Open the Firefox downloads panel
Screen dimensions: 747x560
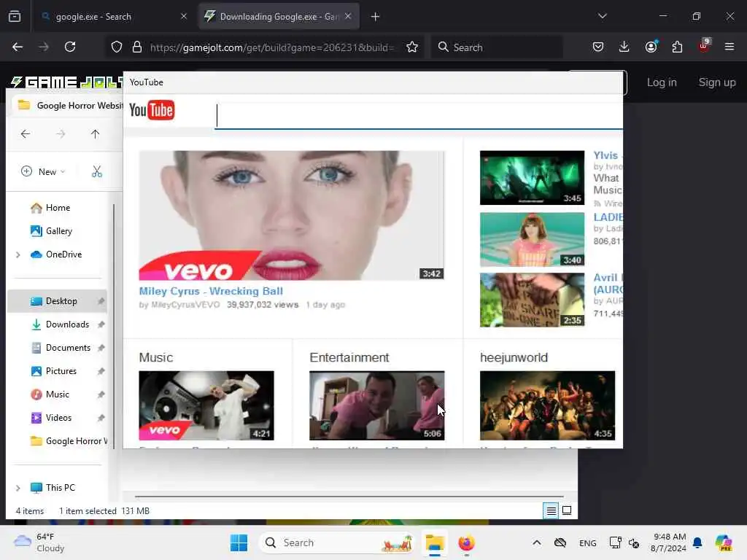[x=624, y=47]
